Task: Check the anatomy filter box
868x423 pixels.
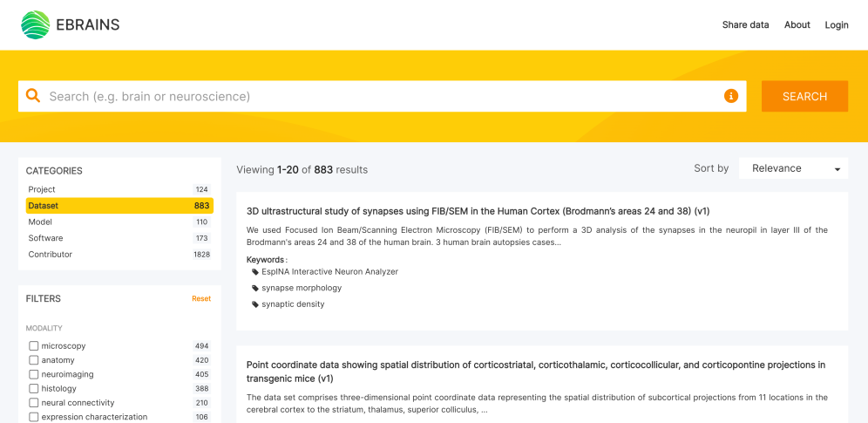Action: [34, 360]
